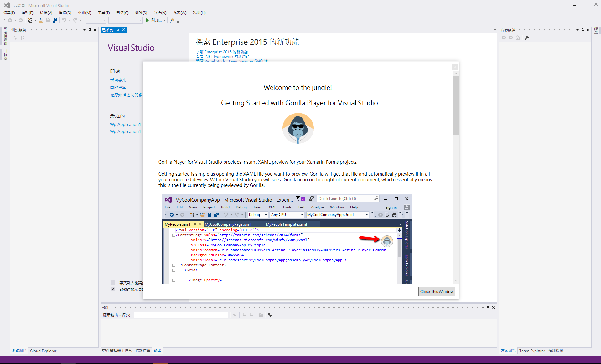The image size is (601, 364).
Task: Click 查看 .NET Framework 的新功能 link
Action: 223,57
